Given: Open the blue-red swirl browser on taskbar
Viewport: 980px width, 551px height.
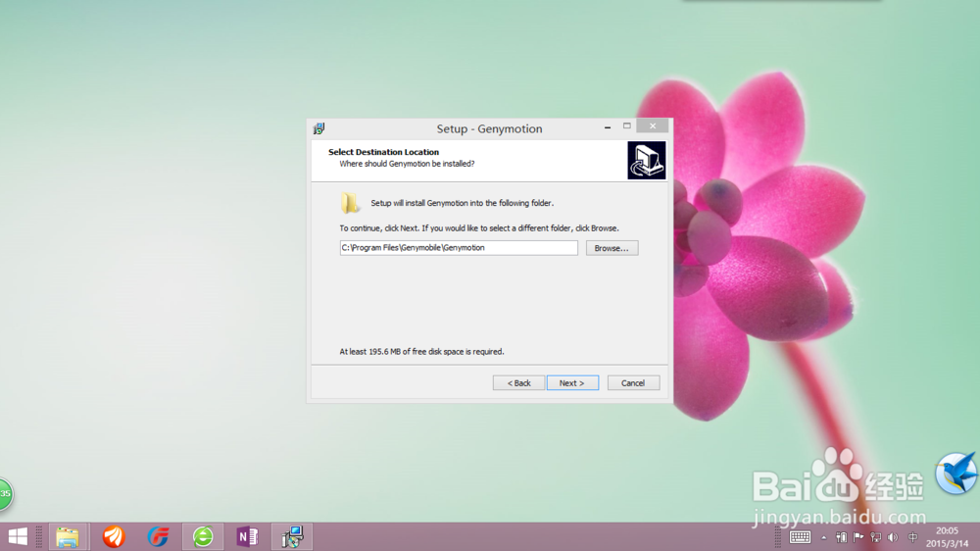Looking at the screenshot, I should click(x=158, y=536).
